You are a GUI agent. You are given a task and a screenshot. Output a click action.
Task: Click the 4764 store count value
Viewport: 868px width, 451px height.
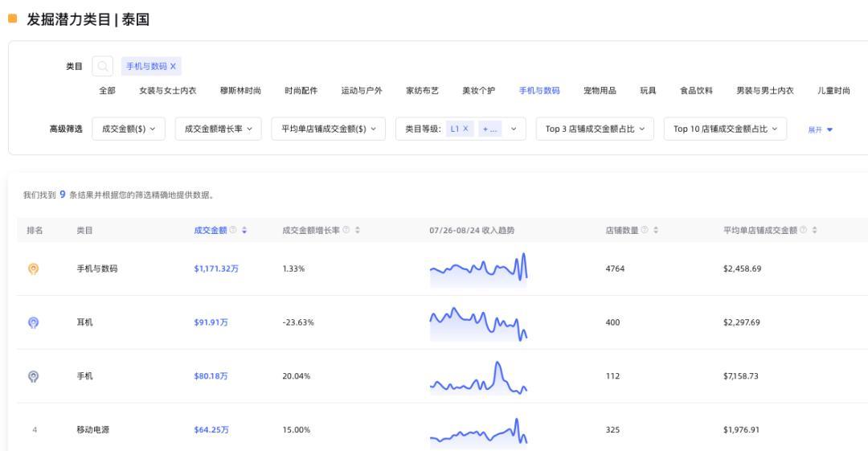point(615,269)
